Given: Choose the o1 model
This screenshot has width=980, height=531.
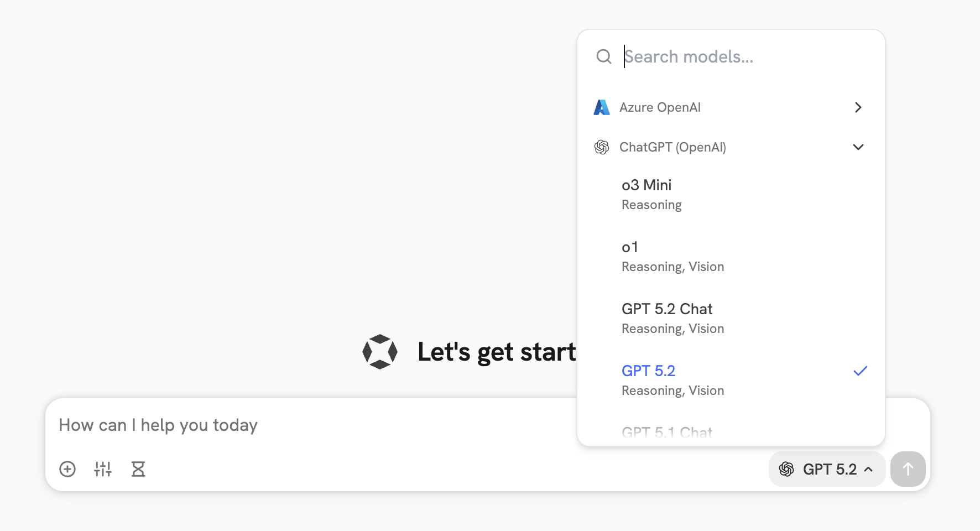Looking at the screenshot, I should pos(731,256).
